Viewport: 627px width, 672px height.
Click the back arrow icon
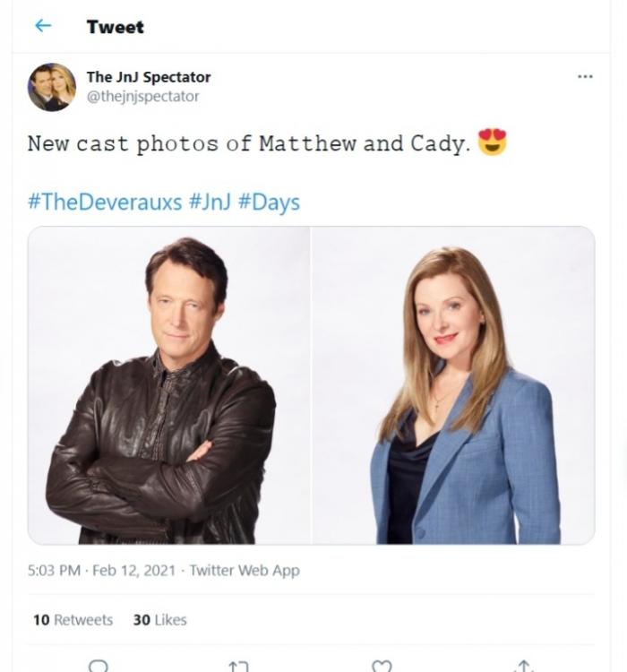click(42, 26)
